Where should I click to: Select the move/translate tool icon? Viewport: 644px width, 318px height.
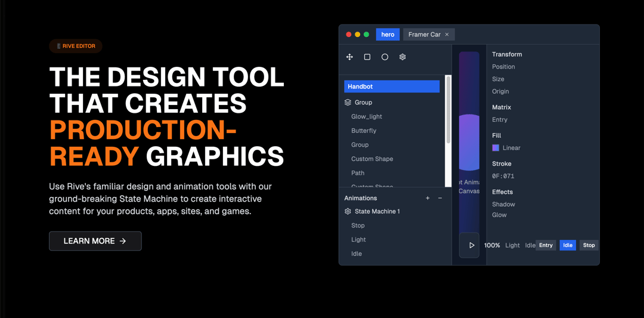tap(349, 57)
